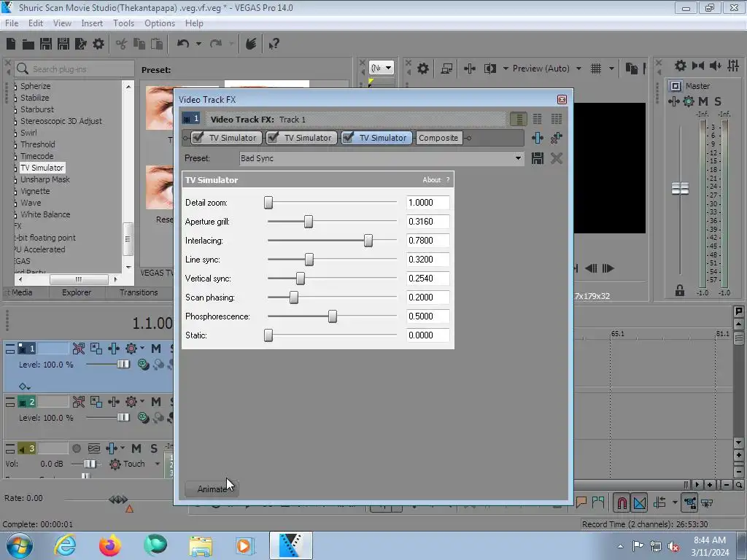Screen dimensions: 747x560
Task: Click the Animate button
Action: click(212, 489)
